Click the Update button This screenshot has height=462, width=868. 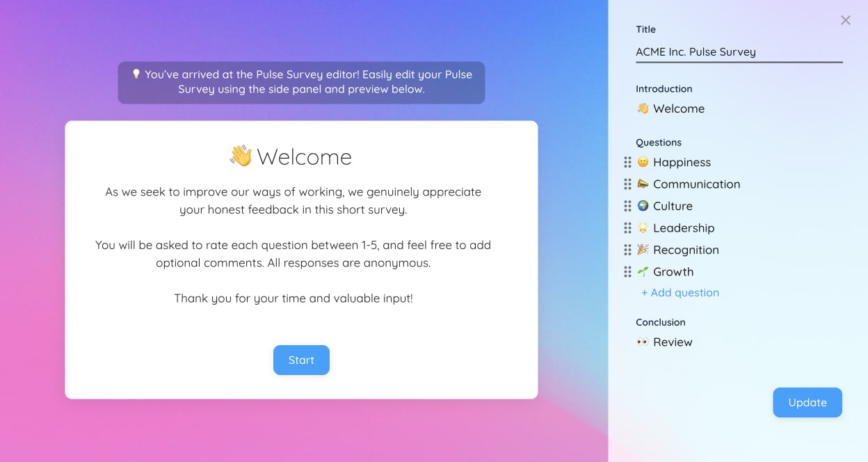point(807,403)
